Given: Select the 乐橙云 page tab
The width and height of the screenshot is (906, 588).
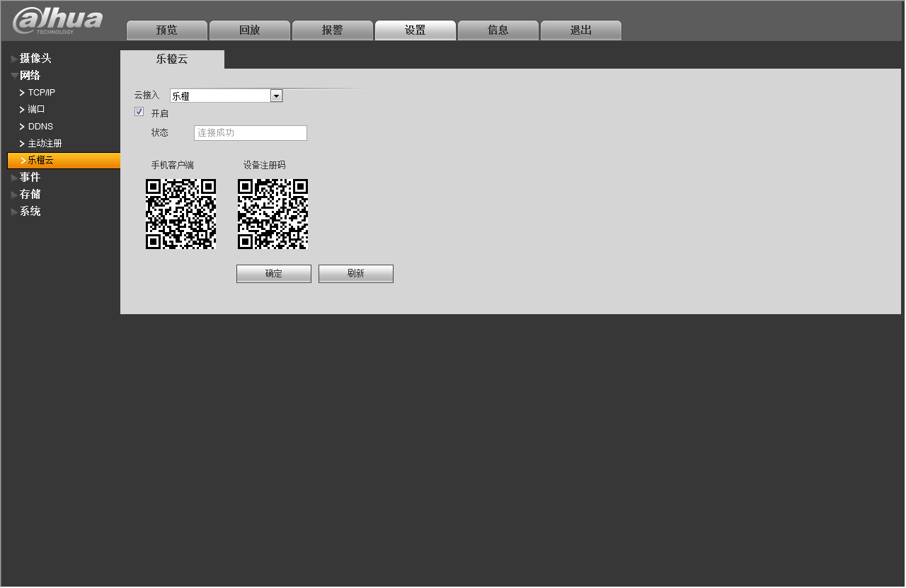Looking at the screenshot, I should [172, 59].
